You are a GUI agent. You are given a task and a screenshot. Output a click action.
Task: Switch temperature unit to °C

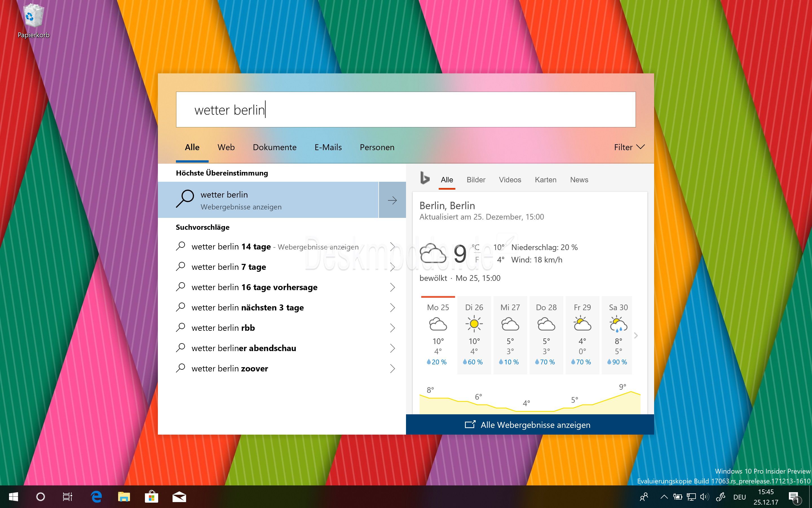[x=476, y=247]
